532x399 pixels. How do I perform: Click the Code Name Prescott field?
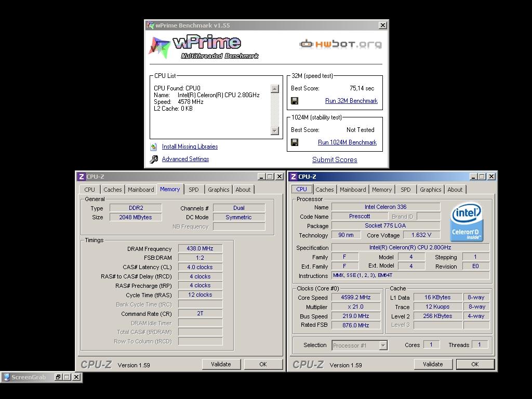[x=360, y=216]
